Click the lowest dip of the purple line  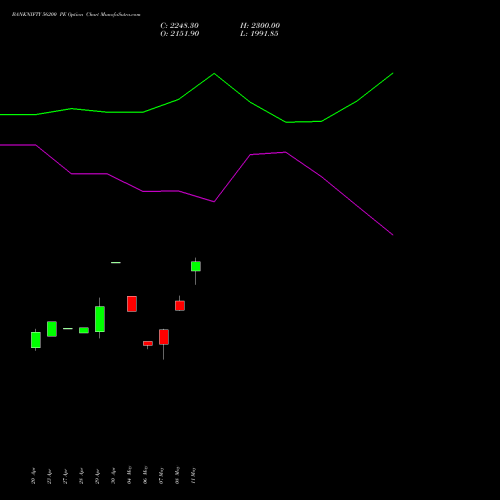tap(393, 235)
